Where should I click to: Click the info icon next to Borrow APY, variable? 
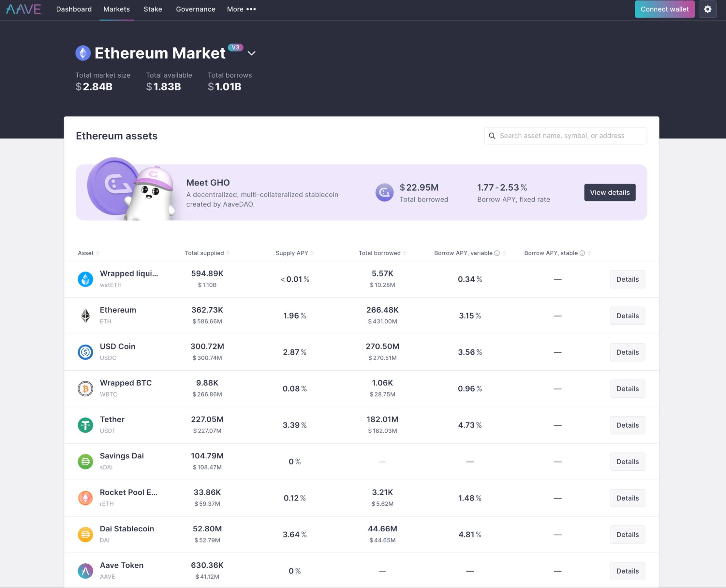coord(497,253)
